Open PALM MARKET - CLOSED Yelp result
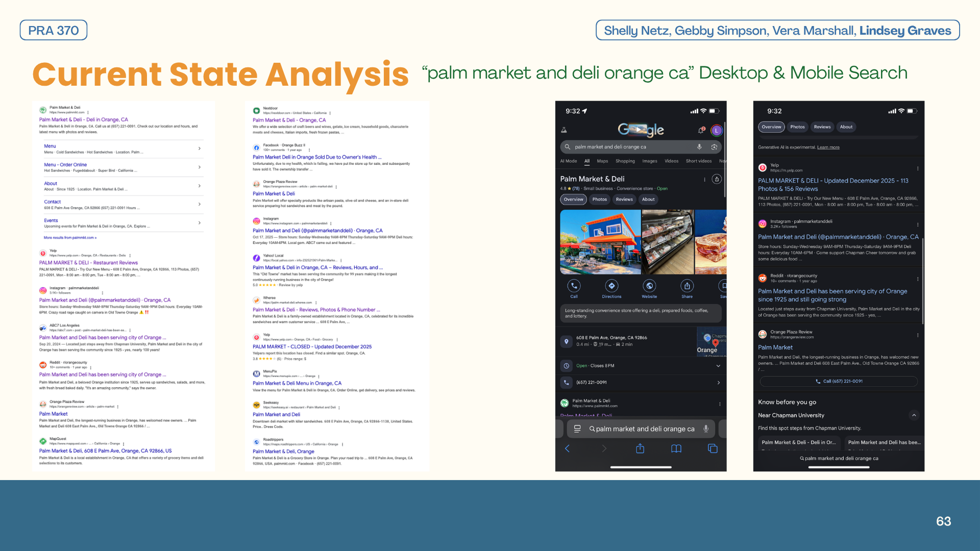The width and height of the screenshot is (980, 551). point(312,347)
